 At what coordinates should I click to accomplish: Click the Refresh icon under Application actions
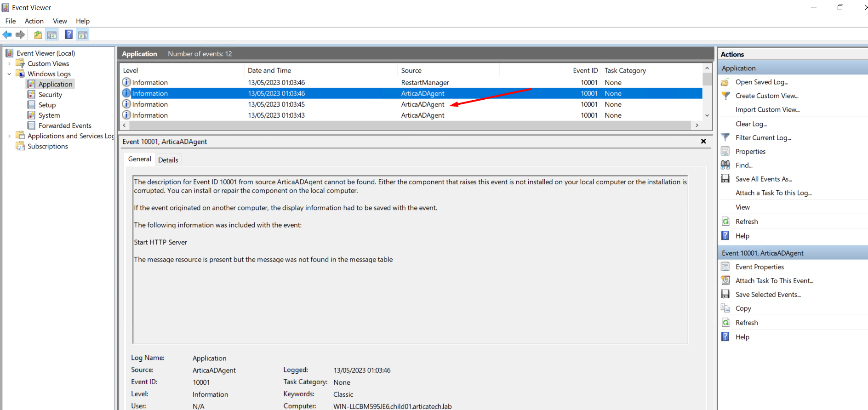(x=725, y=222)
